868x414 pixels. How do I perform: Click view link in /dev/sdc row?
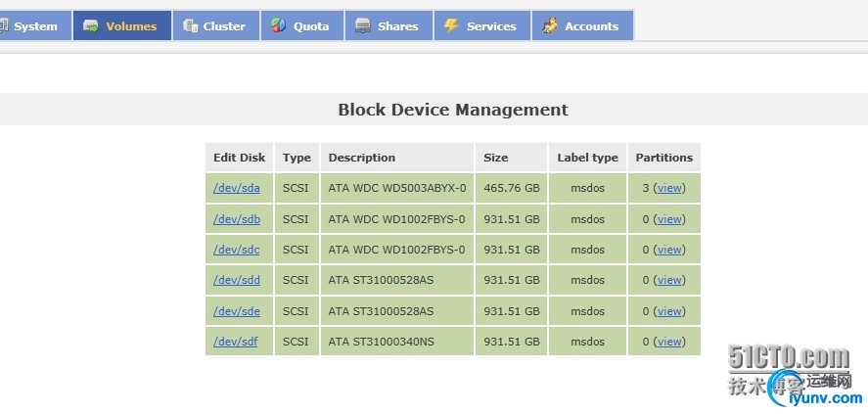pyautogui.click(x=669, y=250)
